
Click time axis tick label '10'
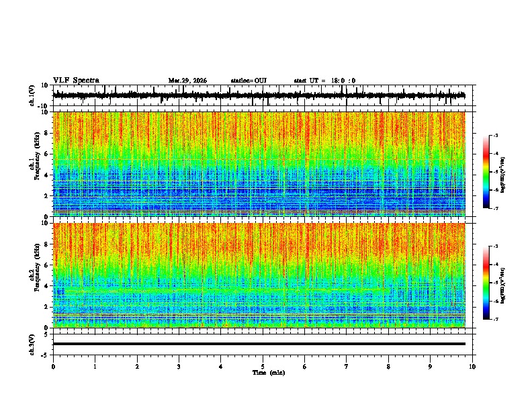pyautogui.click(x=472, y=367)
